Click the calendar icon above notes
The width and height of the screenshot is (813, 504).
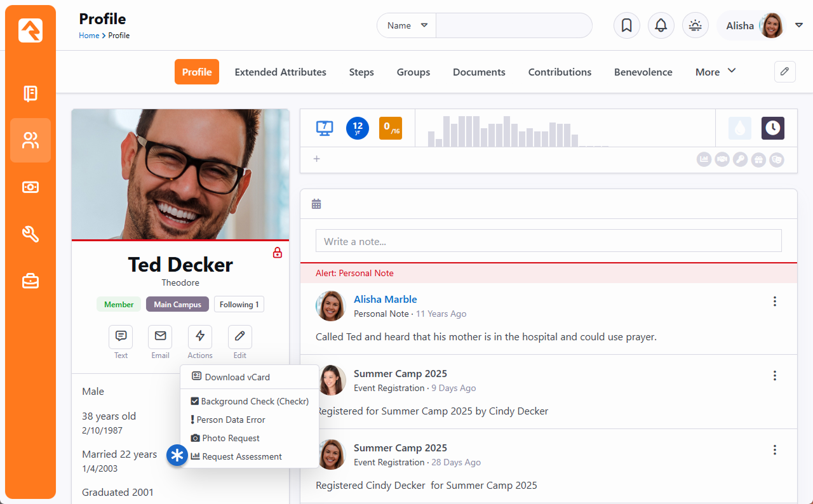coord(316,204)
